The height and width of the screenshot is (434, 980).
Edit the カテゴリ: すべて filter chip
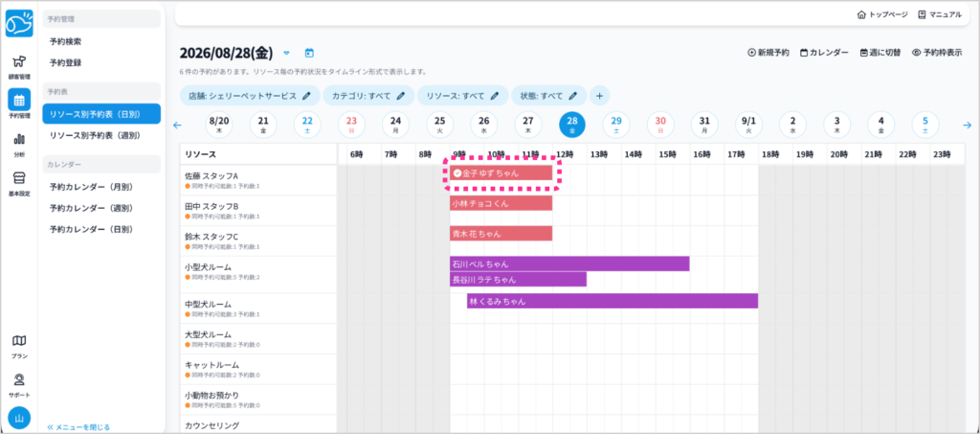(368, 96)
